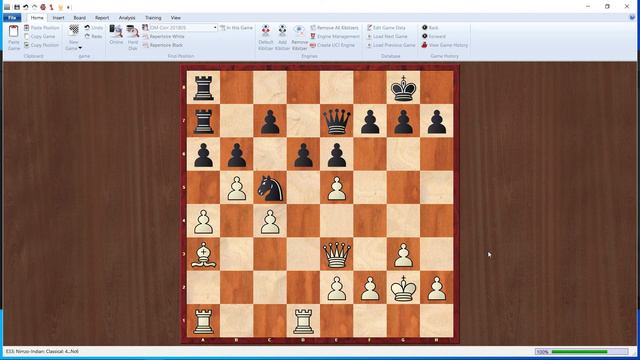Switch to the View tab
640x360 pixels.
point(176,18)
